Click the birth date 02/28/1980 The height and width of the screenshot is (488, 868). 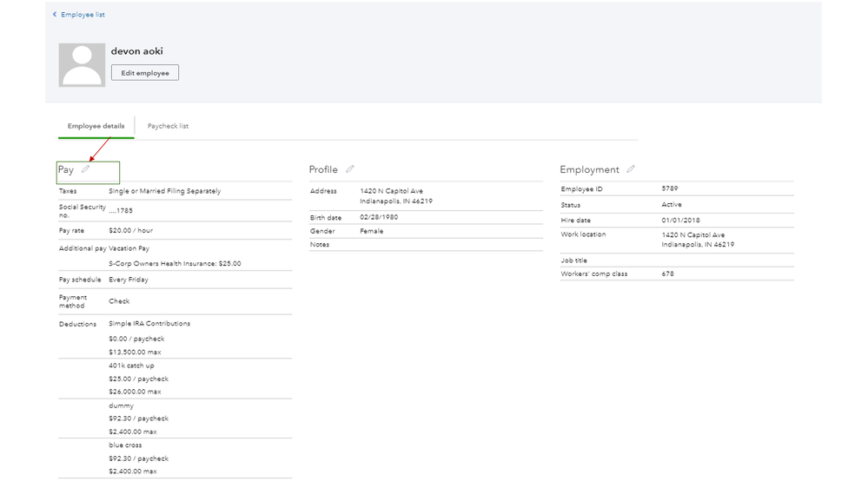pos(379,217)
